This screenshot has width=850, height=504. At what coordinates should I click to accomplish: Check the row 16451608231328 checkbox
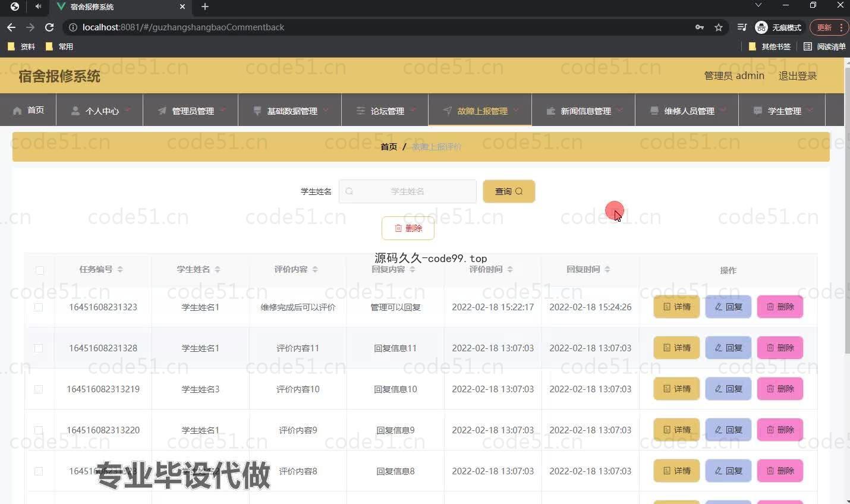point(39,348)
